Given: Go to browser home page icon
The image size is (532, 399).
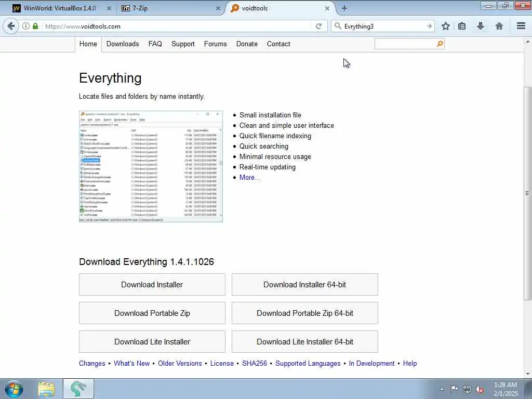Looking at the screenshot, I should (499, 26).
